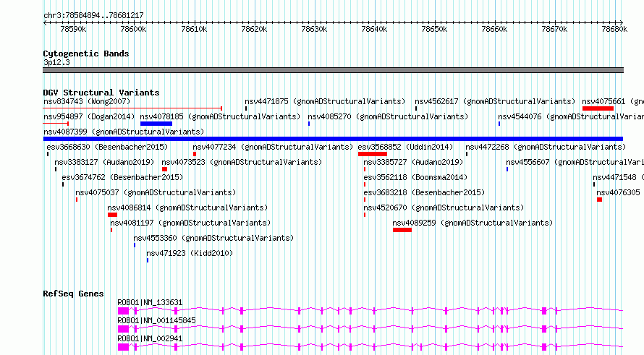The height and width of the screenshot is (355, 644).
Task: Open variant nsv4087399 label
Action: point(124,132)
